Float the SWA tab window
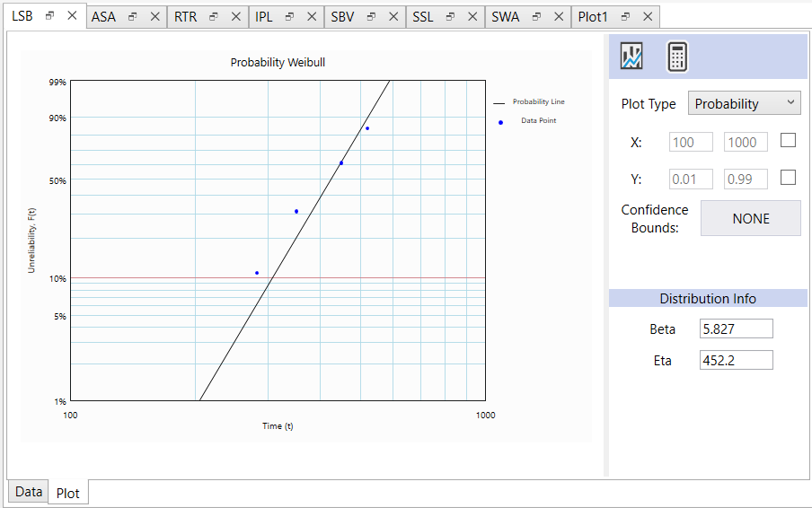Viewport: 812px width, 508px height. point(536,16)
